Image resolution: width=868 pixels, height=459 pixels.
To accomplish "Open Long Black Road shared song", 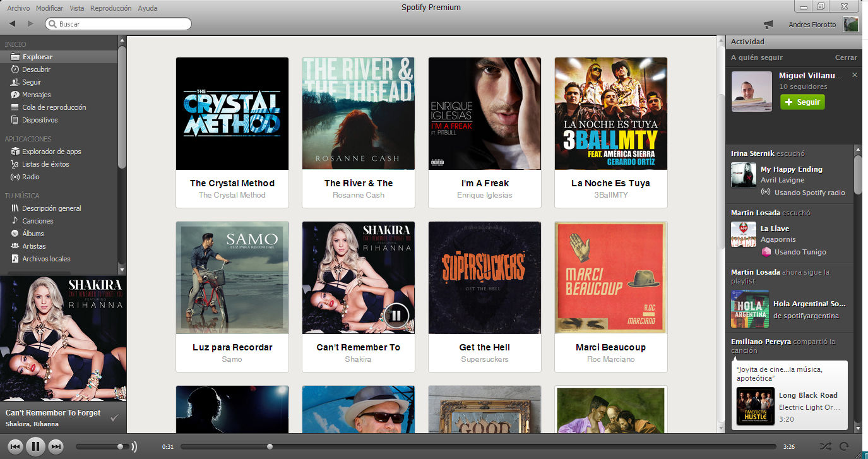I will tap(808, 395).
